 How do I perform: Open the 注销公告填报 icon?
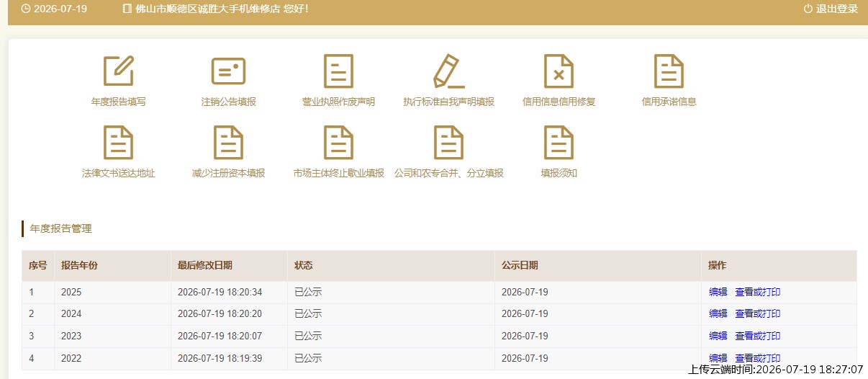(x=229, y=71)
